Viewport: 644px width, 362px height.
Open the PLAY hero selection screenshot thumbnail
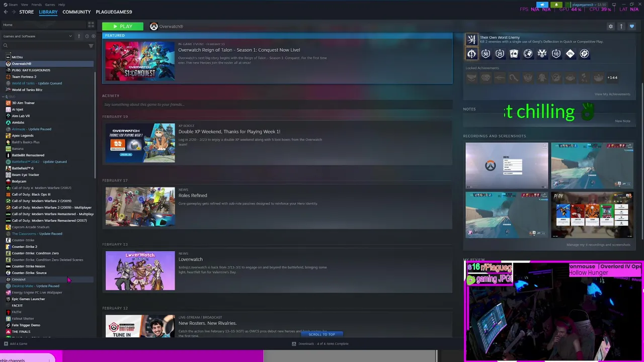pos(592,215)
